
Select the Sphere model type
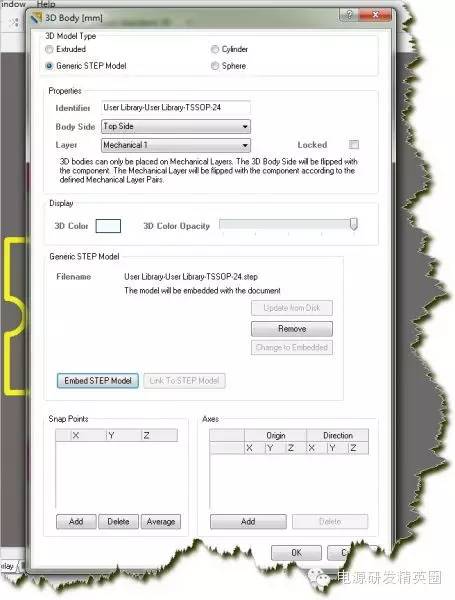[215, 66]
